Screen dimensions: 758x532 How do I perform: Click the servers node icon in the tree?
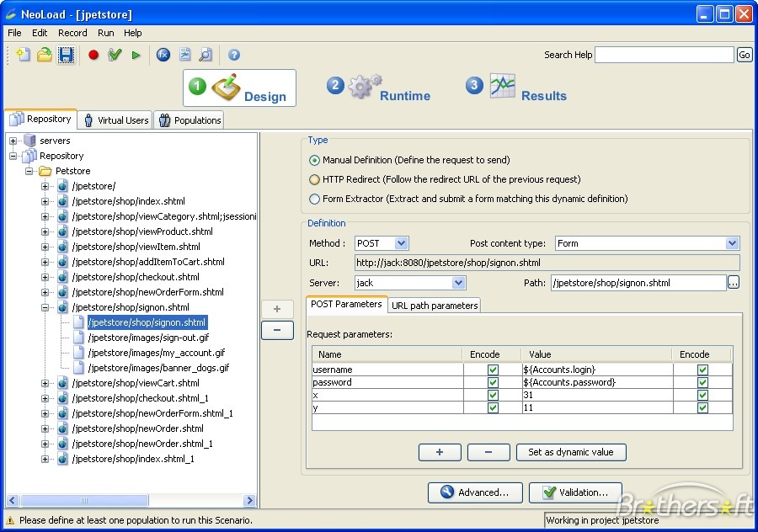pyautogui.click(x=30, y=141)
